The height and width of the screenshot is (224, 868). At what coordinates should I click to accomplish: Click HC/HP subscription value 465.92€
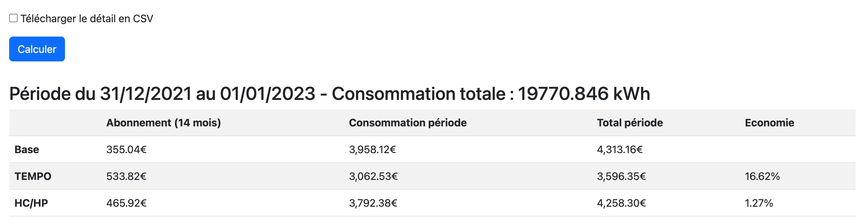126,203
